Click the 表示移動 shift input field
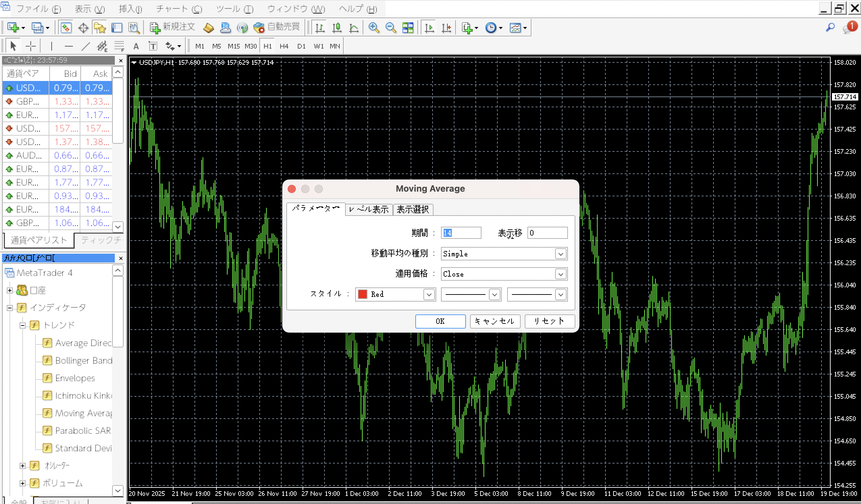Viewport: 861px width, 504px height. click(547, 233)
